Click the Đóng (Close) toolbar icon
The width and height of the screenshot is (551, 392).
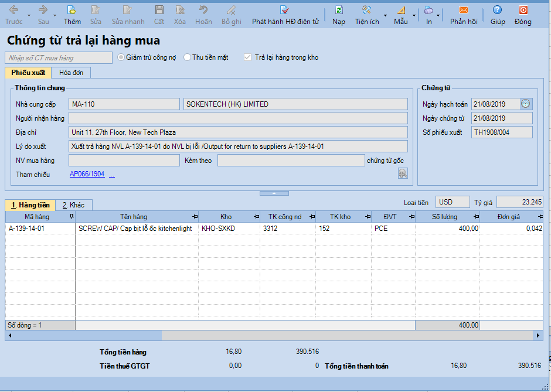[x=523, y=11]
